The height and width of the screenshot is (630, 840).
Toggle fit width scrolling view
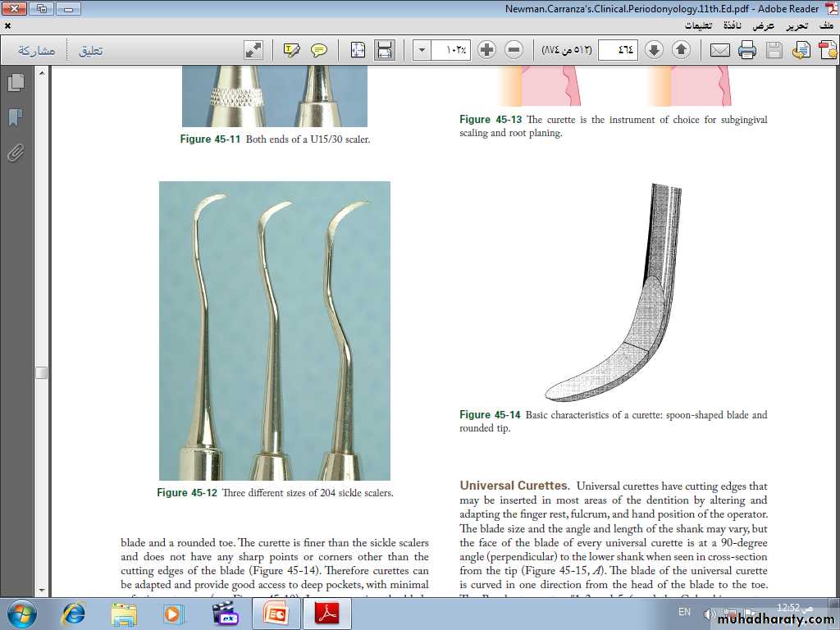(358, 50)
